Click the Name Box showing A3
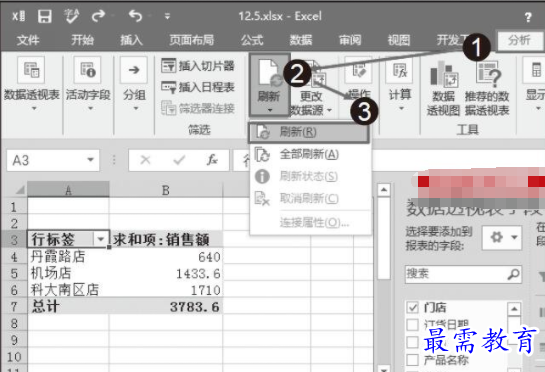545x372 pixels. point(47,160)
